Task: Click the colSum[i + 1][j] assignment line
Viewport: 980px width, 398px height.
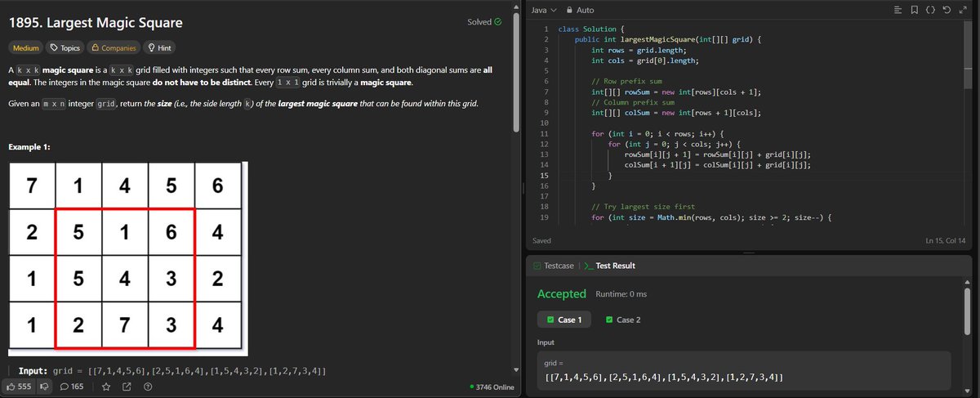Action: click(x=719, y=164)
